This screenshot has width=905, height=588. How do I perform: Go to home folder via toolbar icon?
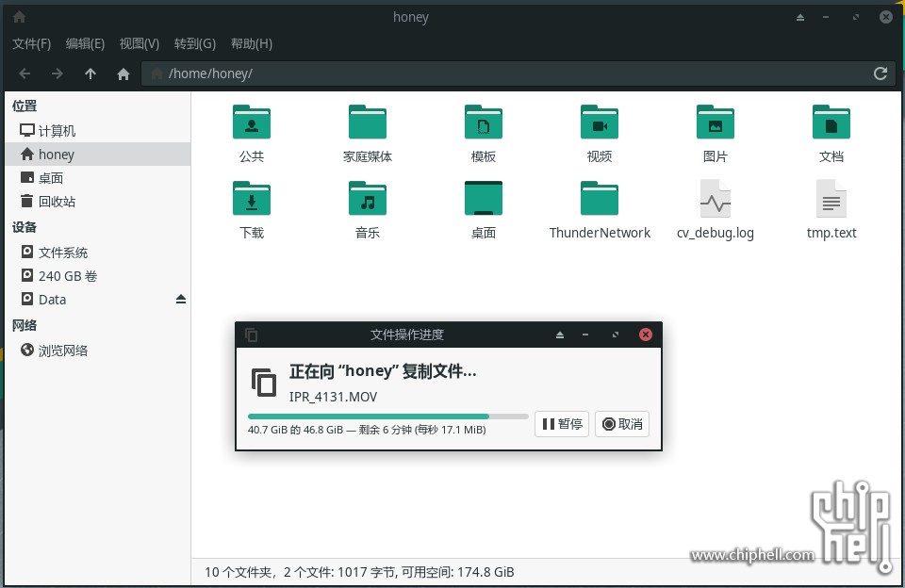123,73
